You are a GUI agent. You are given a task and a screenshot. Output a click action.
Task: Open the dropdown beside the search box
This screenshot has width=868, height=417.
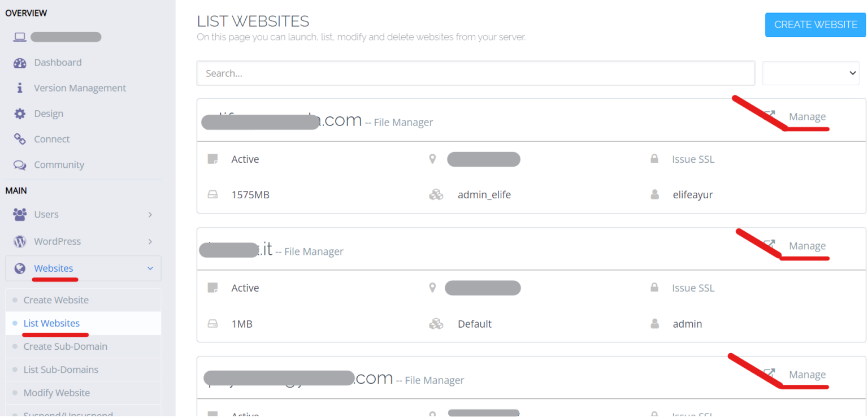coord(810,73)
